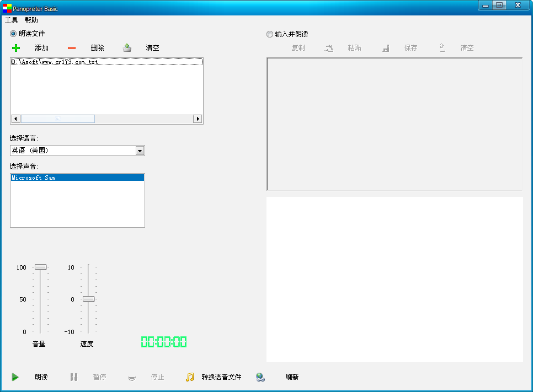
Task: Click the 转换语音文件 text button
Action: (x=221, y=377)
